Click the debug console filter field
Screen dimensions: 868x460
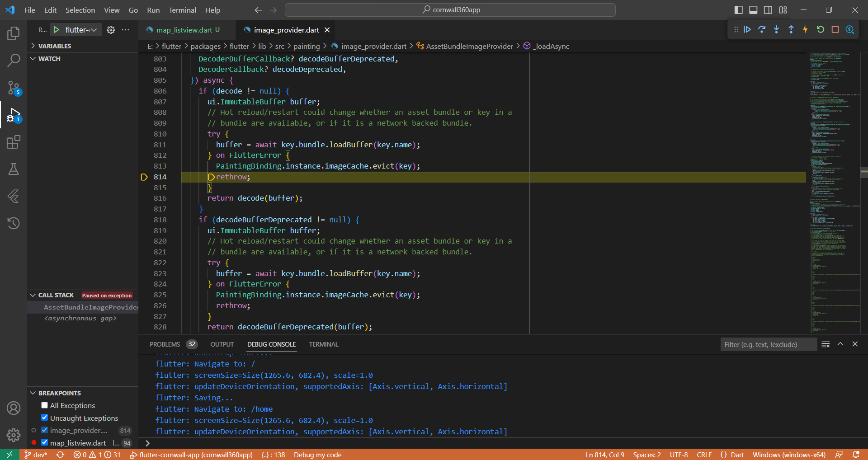click(x=768, y=344)
